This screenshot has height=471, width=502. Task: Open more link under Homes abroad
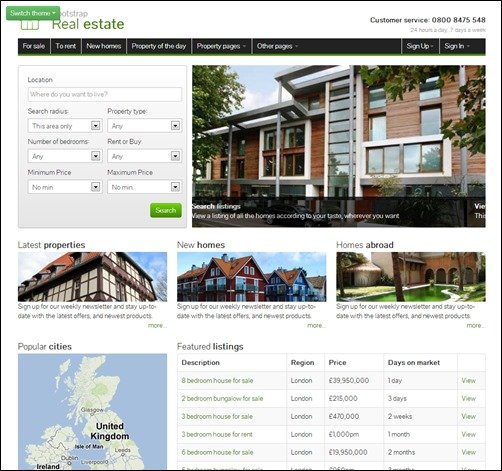476,325
